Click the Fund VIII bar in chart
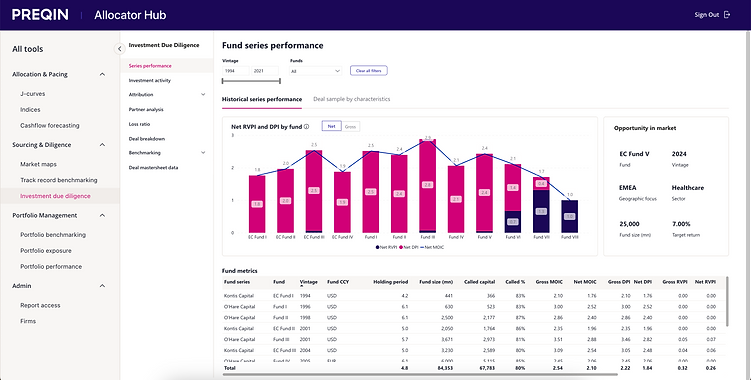This screenshot has height=380, width=751. (569, 217)
